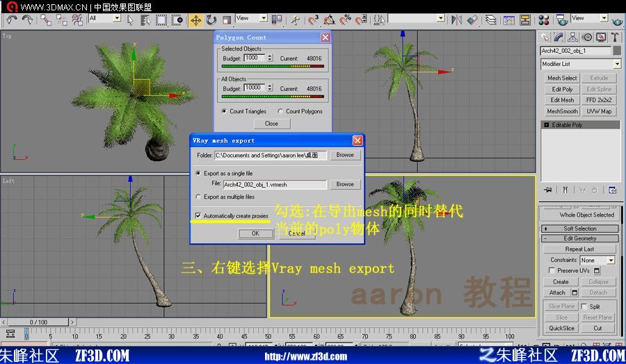This screenshot has height=364, width=626.
Task: Open Select by Name list icon
Action: (145, 20)
